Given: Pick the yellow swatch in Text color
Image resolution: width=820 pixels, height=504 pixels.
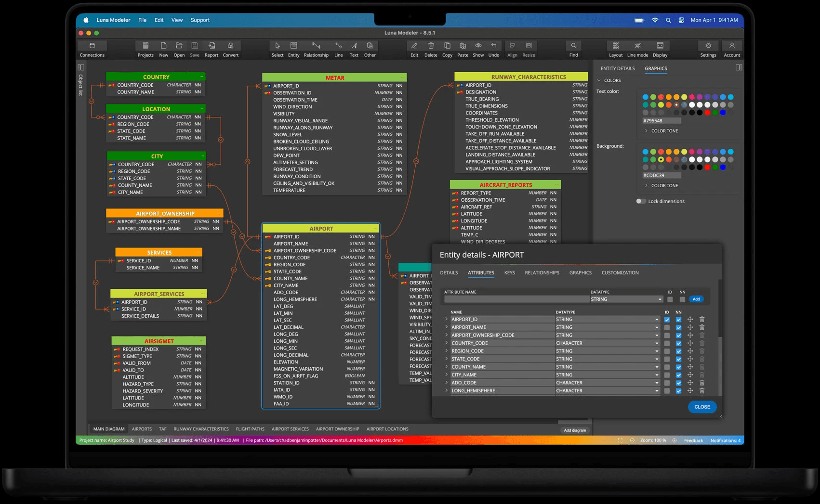Looking at the screenshot, I should coord(684,97).
